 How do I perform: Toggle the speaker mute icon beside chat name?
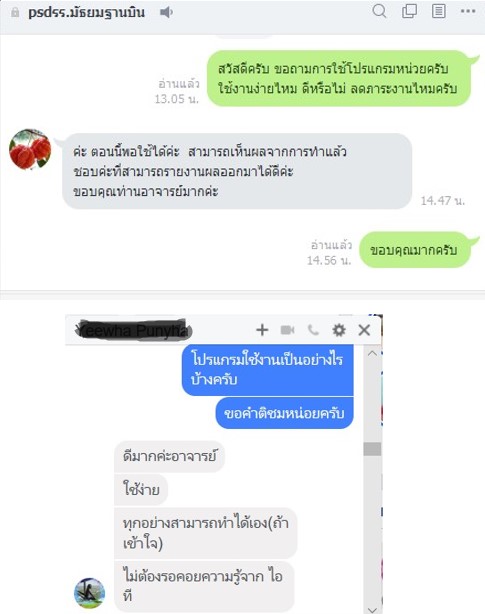click(x=166, y=13)
